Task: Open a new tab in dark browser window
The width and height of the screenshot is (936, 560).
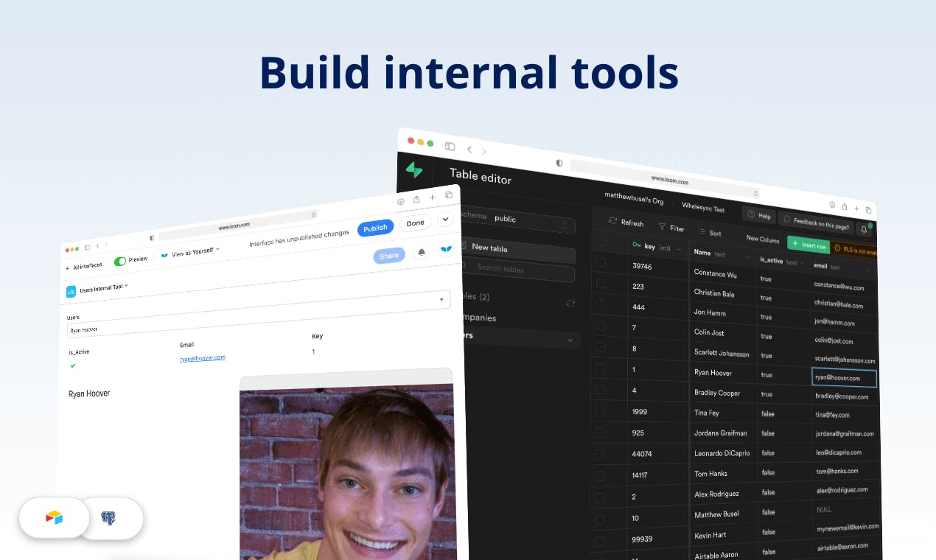Action: pyautogui.click(x=856, y=209)
